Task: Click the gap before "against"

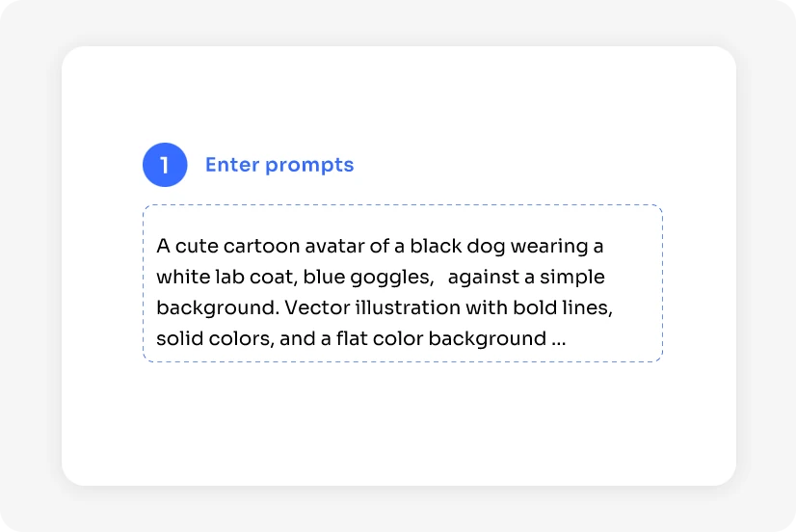Action: point(440,278)
